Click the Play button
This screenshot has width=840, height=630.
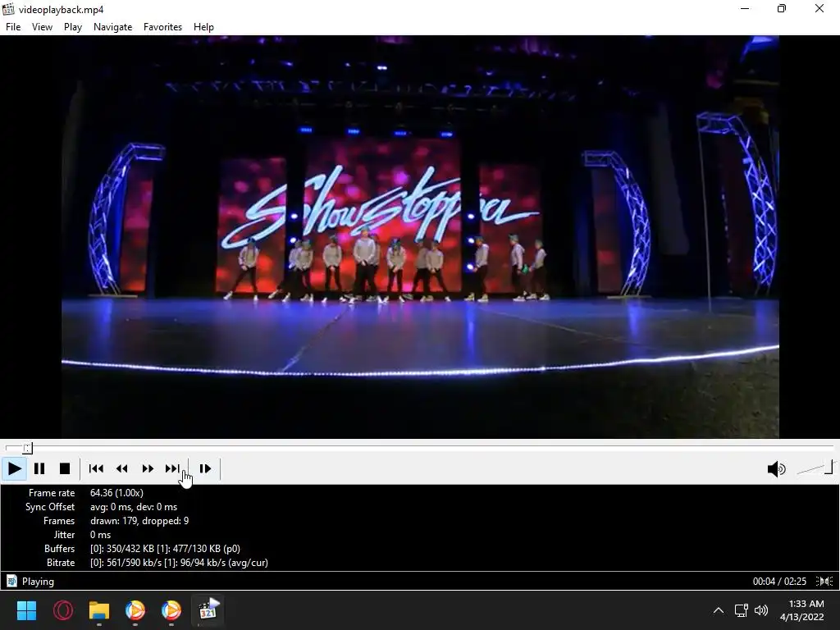(x=15, y=468)
